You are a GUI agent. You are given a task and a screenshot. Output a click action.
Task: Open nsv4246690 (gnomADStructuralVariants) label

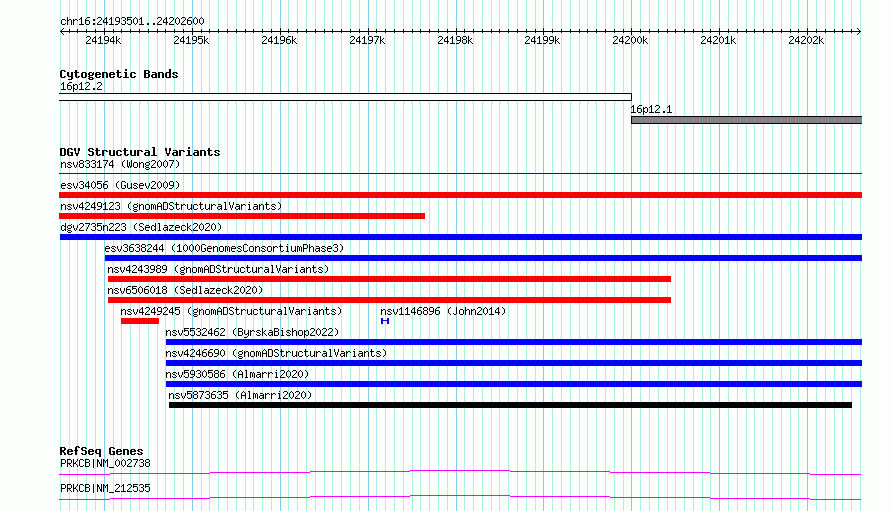pyautogui.click(x=276, y=353)
